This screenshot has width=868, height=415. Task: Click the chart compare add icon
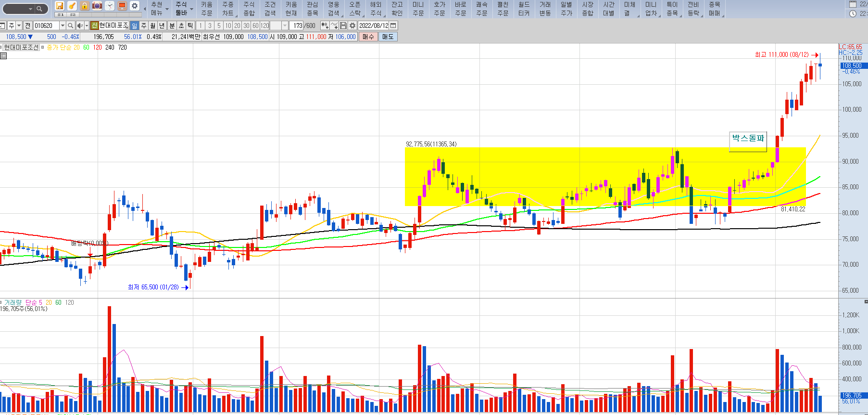tap(325, 26)
